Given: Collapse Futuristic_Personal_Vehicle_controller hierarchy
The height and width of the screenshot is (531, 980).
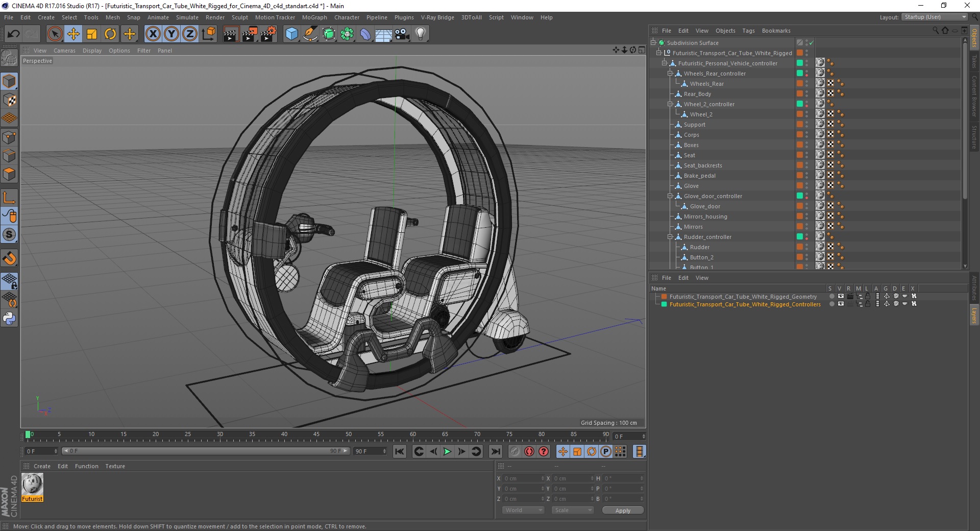Looking at the screenshot, I should [x=665, y=63].
